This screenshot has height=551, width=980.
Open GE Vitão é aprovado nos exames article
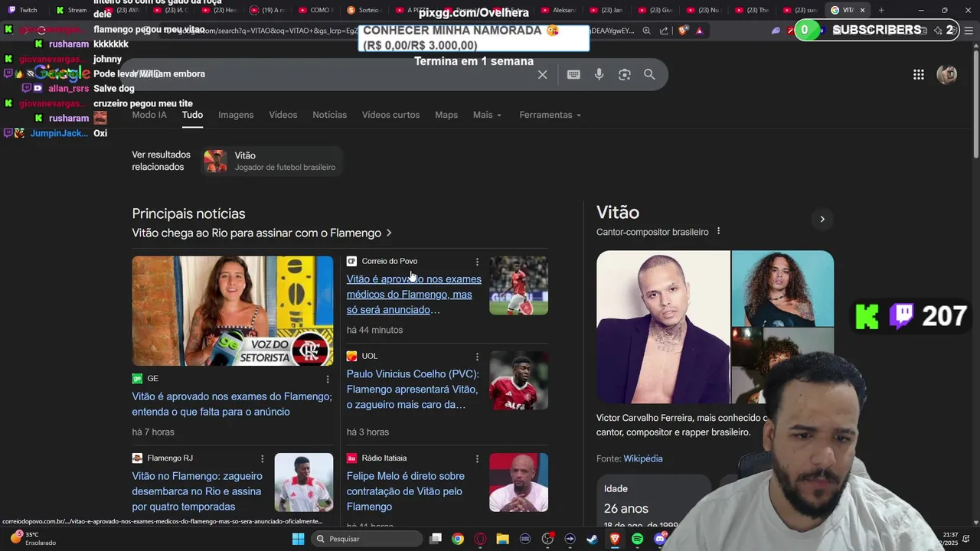pos(232,404)
